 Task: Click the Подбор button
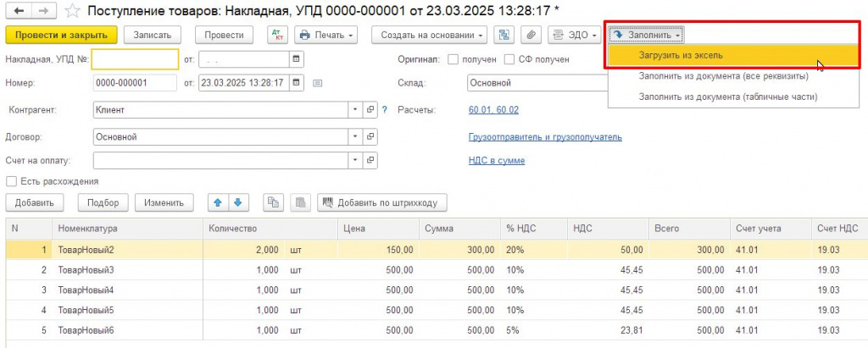pos(103,202)
